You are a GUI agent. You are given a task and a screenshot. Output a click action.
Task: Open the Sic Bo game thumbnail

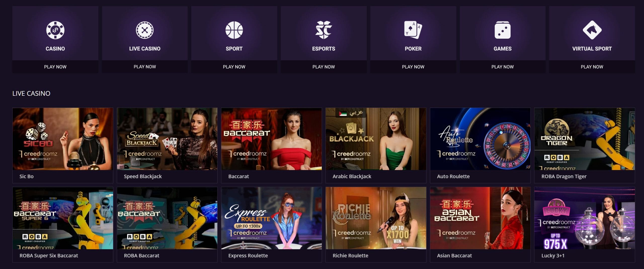tap(63, 139)
